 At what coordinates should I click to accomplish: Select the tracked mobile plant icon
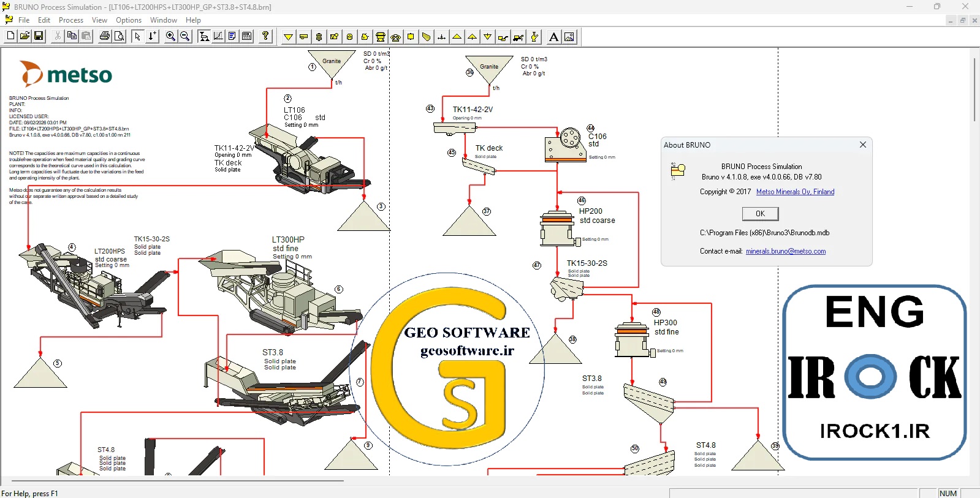(x=518, y=37)
